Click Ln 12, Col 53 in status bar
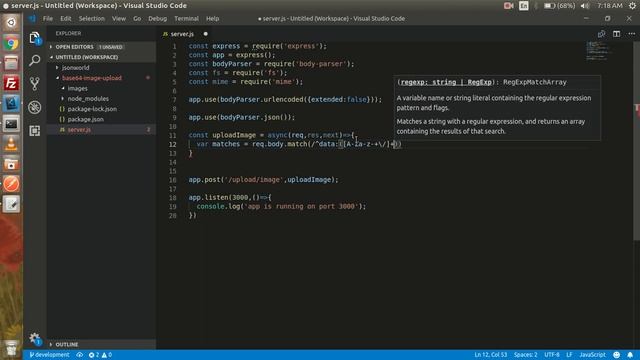 (x=491, y=355)
